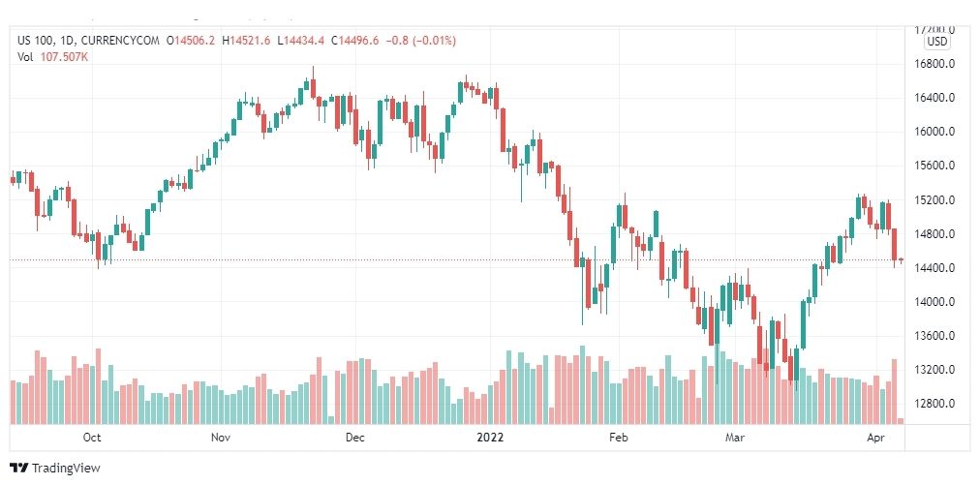The image size is (980, 485).
Task: Click the close value C14496.6 in legend
Action: (x=355, y=41)
